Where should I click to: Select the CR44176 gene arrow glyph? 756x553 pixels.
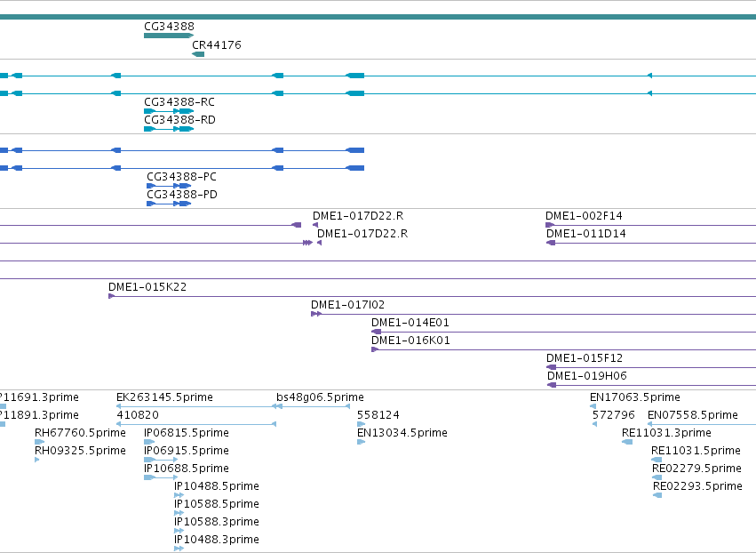(x=198, y=54)
